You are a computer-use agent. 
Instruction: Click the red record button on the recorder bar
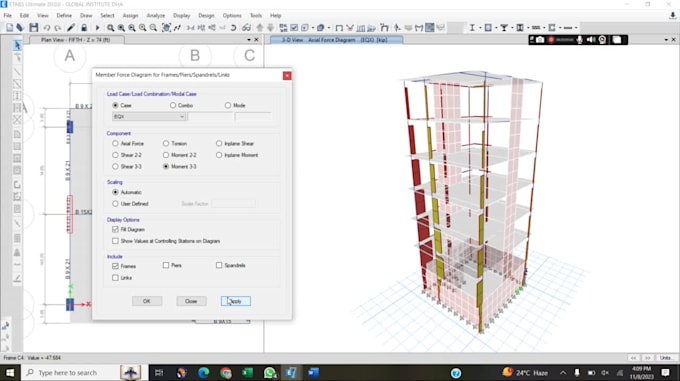(x=551, y=40)
